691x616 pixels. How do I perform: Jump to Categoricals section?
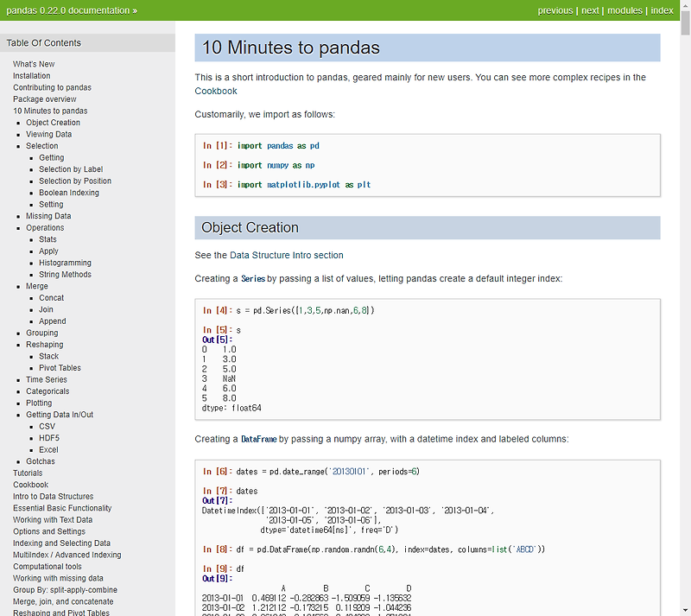(48, 391)
